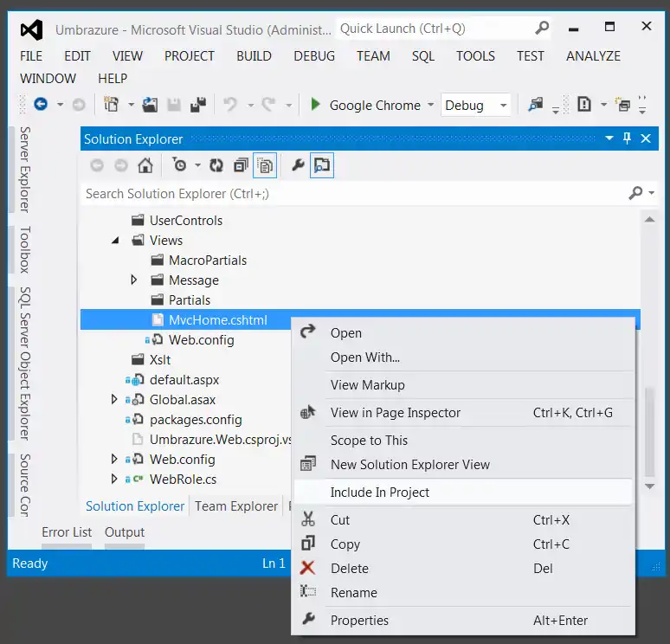Click the Redo toolbar icon
The height and width of the screenshot is (644, 670).
click(x=268, y=104)
